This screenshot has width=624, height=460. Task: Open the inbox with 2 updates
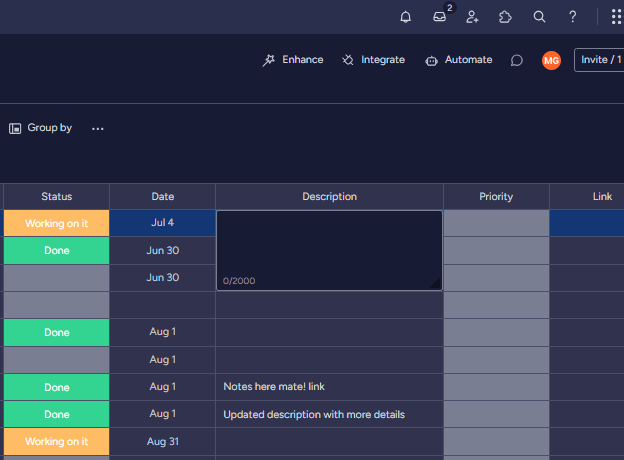click(440, 17)
